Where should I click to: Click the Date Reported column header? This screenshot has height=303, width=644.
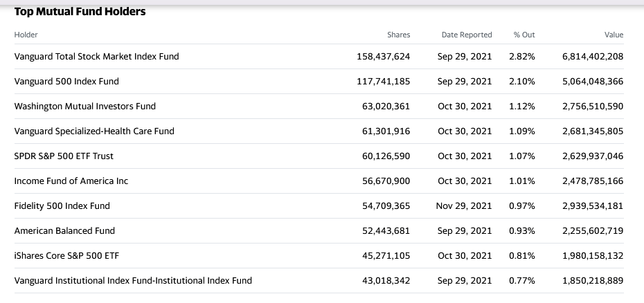pos(467,35)
